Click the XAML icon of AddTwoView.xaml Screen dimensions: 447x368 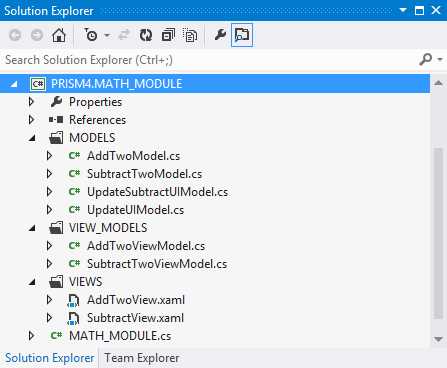click(x=73, y=300)
